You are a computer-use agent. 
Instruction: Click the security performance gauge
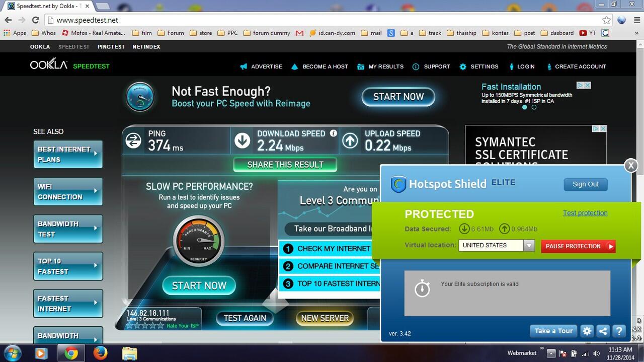(198, 241)
